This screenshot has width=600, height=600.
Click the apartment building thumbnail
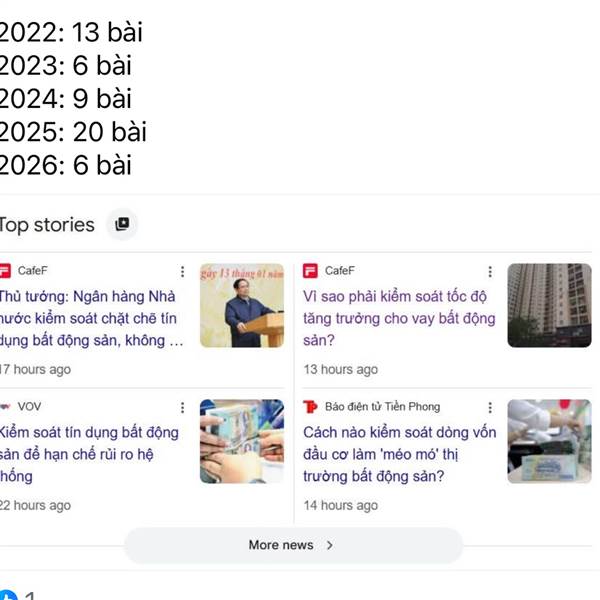pos(549,305)
